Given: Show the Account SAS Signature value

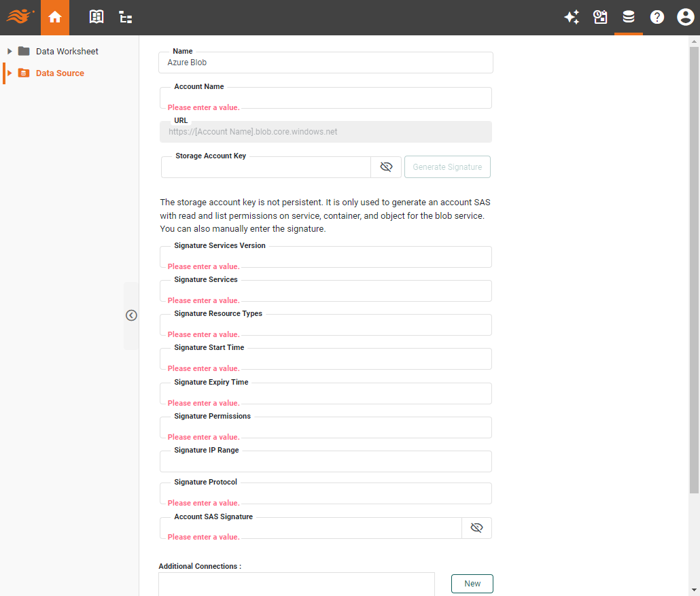Looking at the screenshot, I should [x=476, y=527].
